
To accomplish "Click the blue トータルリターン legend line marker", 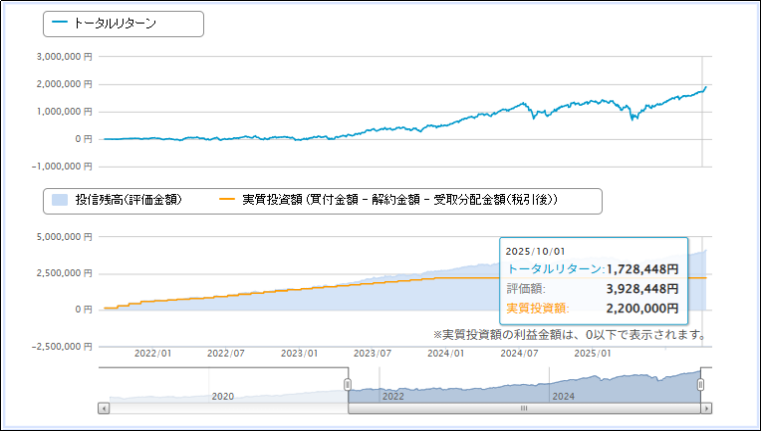I will click(x=62, y=24).
